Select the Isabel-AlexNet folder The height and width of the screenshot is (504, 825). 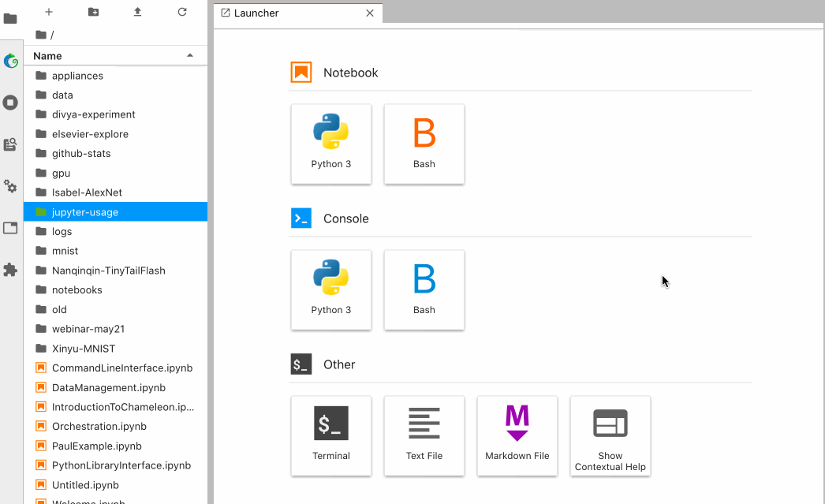(115, 192)
